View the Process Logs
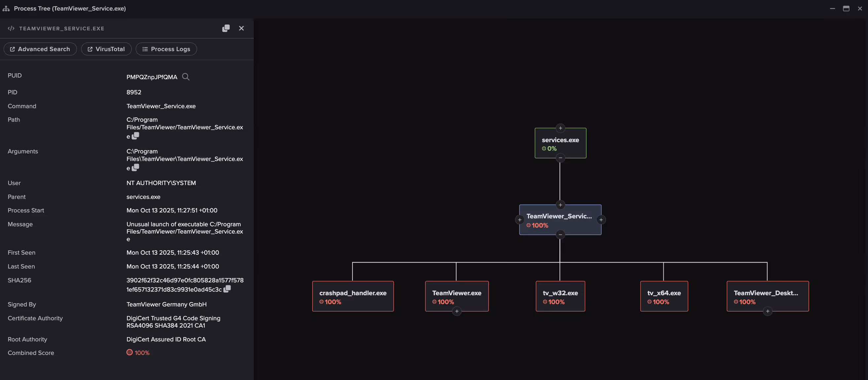This screenshot has width=868, height=380. [x=166, y=49]
